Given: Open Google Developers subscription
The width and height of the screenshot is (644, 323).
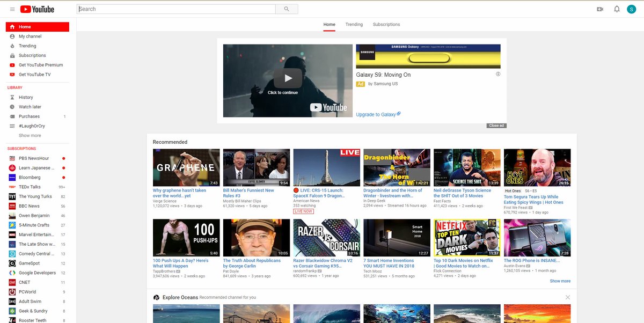Looking at the screenshot, I should coord(38,273).
